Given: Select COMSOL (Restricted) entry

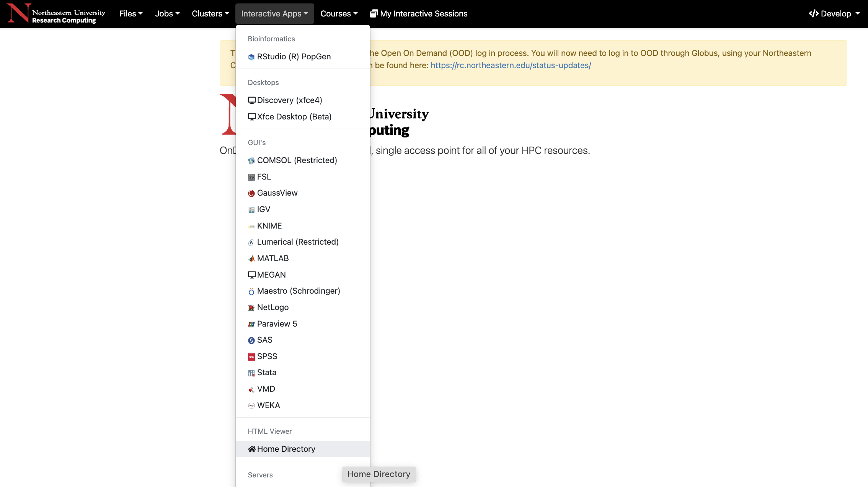Looking at the screenshot, I should pos(303,160).
